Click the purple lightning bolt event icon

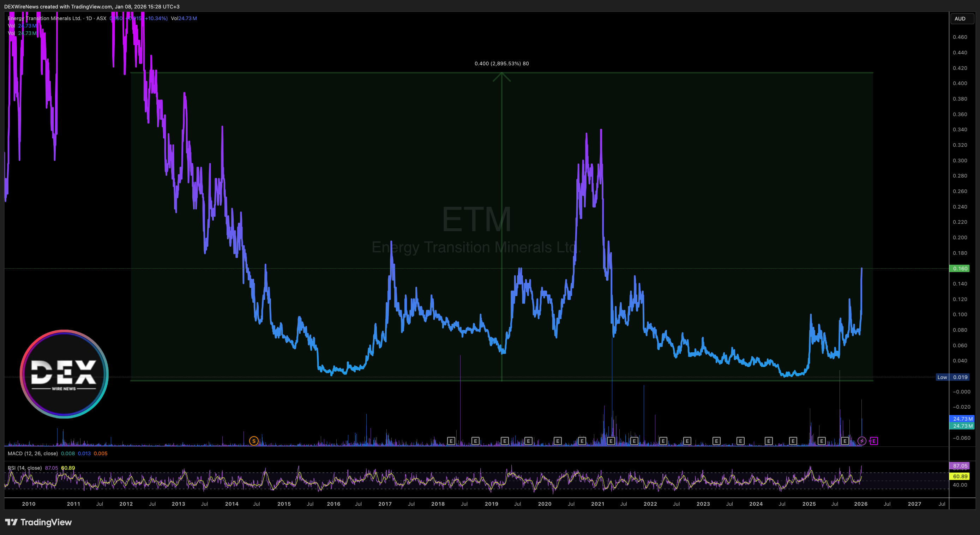[862, 441]
